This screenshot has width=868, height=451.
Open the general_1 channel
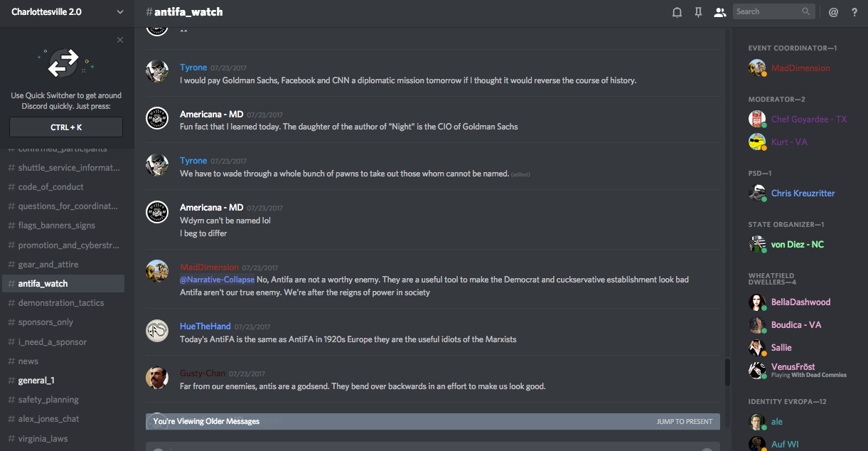tap(36, 381)
